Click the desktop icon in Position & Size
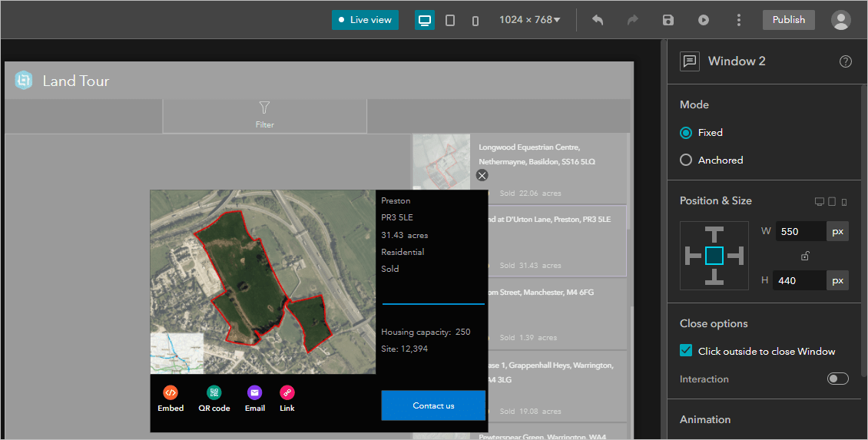The height and width of the screenshot is (440, 868). (x=820, y=201)
